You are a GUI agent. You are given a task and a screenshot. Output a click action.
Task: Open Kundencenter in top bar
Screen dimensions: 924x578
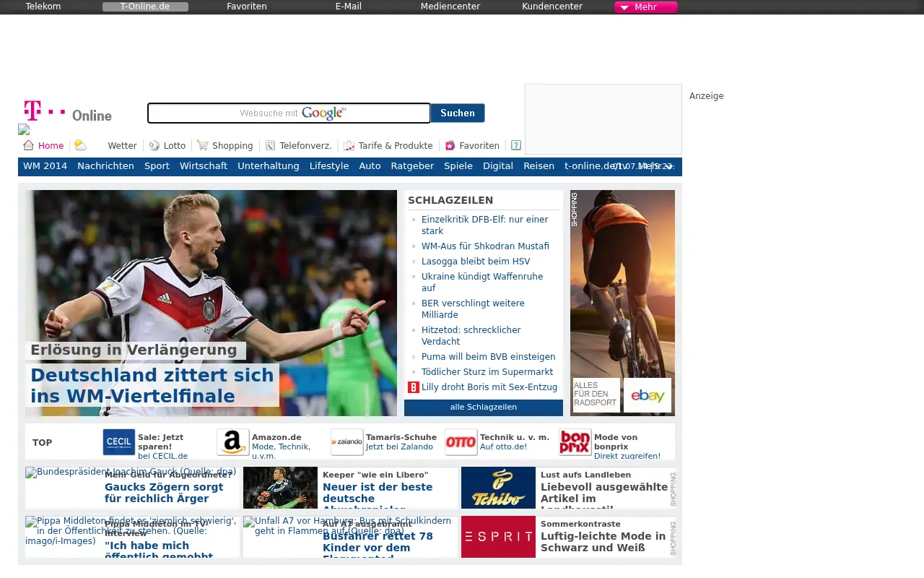(x=552, y=7)
